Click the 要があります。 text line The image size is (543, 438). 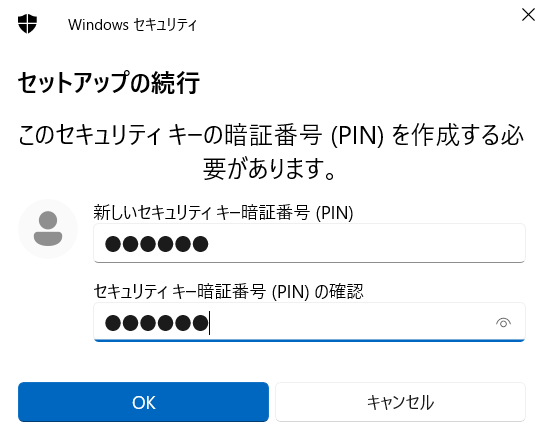269,169
